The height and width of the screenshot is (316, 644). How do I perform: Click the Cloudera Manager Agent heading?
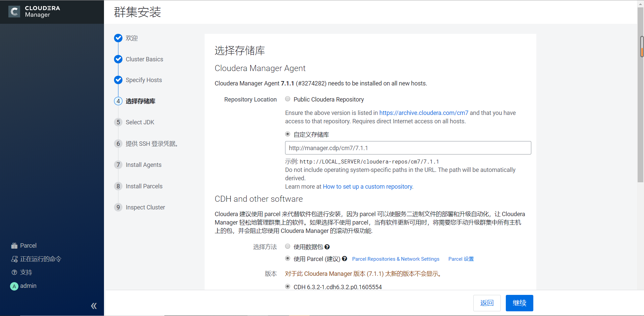(x=260, y=68)
